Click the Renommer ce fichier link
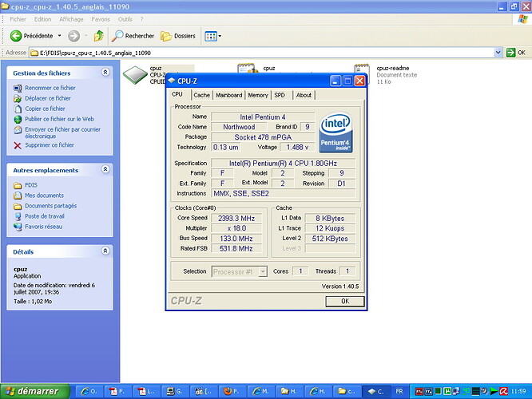Viewport: 532px width, 399px height. click(50, 88)
